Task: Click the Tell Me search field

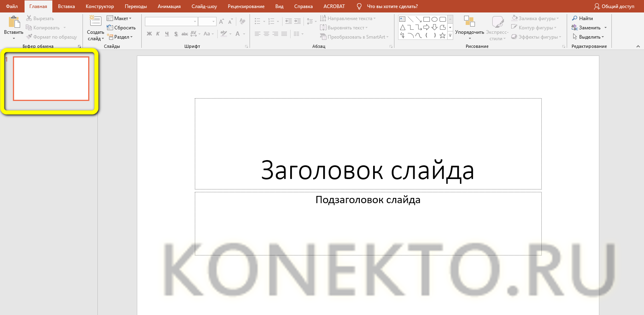Action: pyautogui.click(x=392, y=6)
